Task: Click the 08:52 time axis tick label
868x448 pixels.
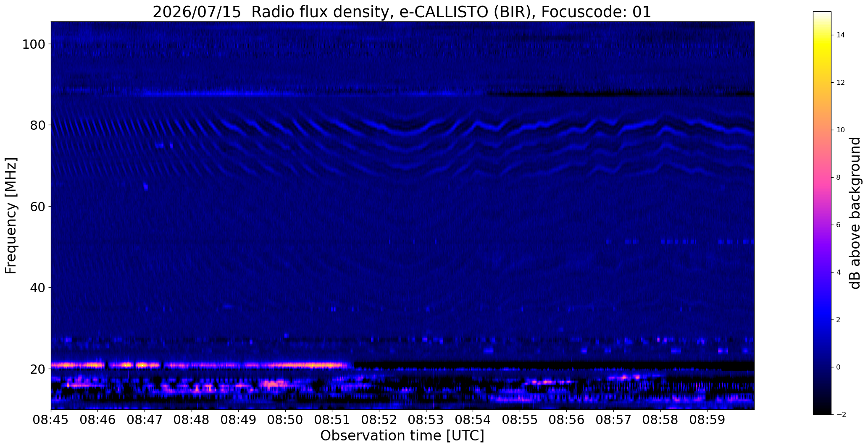Action: click(379, 420)
